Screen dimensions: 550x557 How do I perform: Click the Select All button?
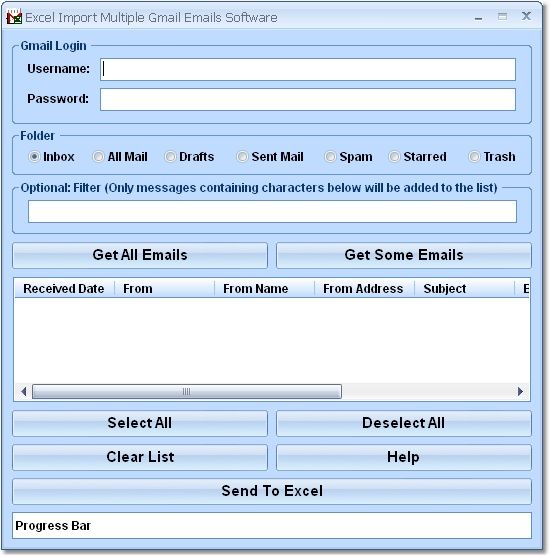point(140,423)
